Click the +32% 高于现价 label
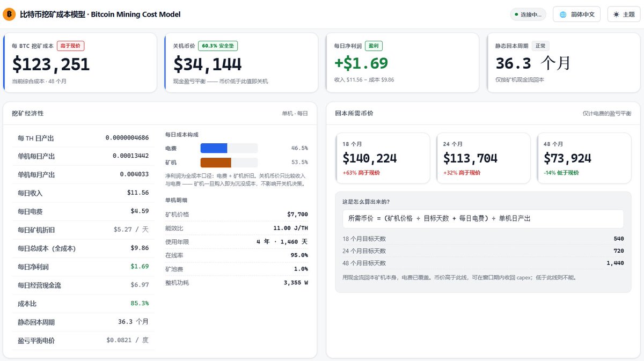This screenshot has height=361, width=644. [462, 173]
